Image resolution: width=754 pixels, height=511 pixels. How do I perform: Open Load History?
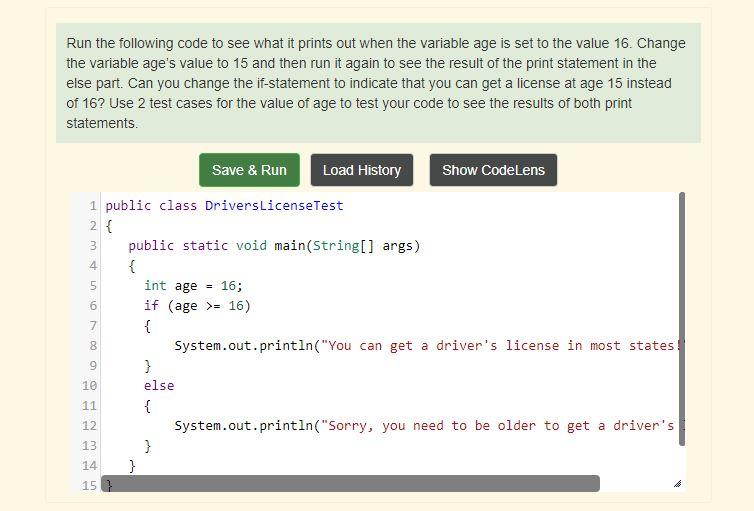pyautogui.click(x=362, y=170)
